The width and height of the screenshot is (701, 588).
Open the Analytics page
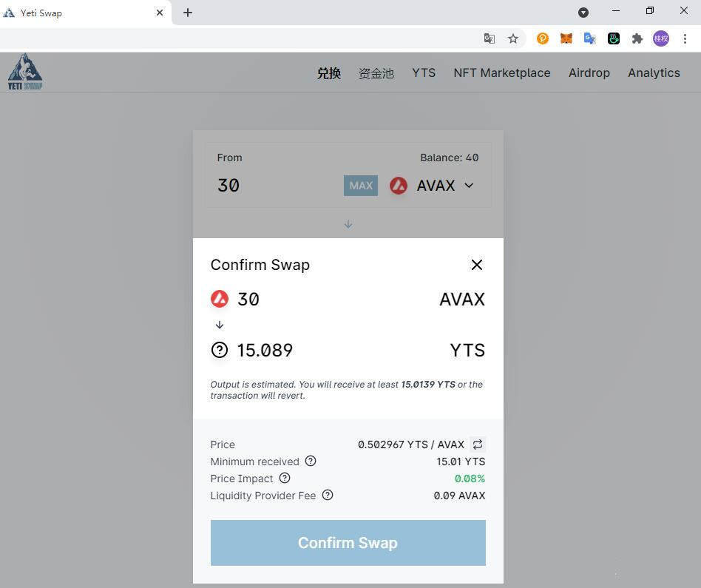(654, 73)
